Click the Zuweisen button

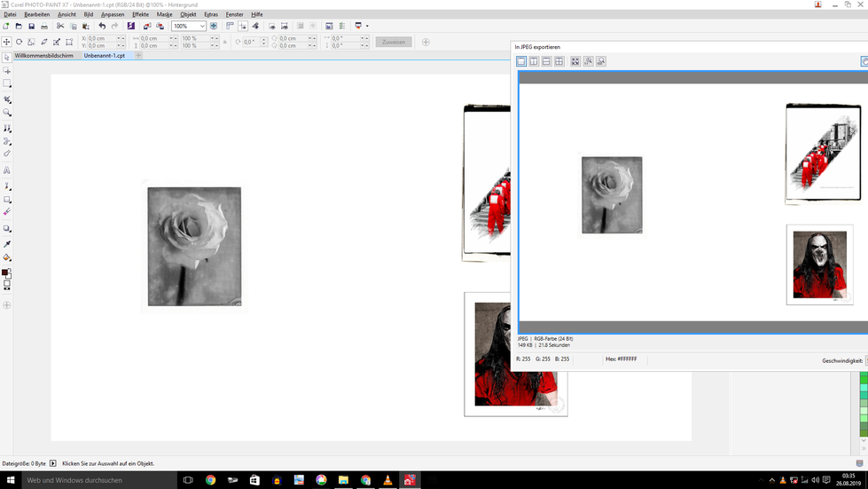point(394,42)
